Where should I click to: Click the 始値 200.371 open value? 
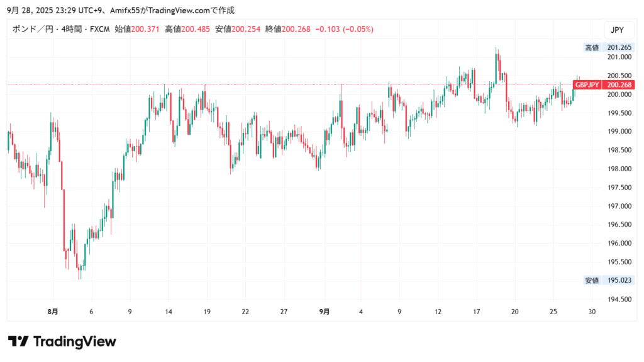coord(137,30)
